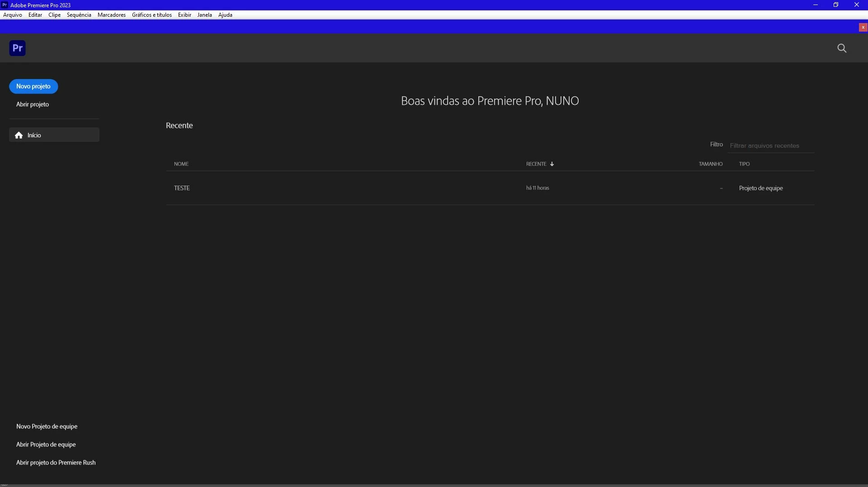
Task: Click the Premiere Pro logo icon
Action: pyautogui.click(x=17, y=48)
